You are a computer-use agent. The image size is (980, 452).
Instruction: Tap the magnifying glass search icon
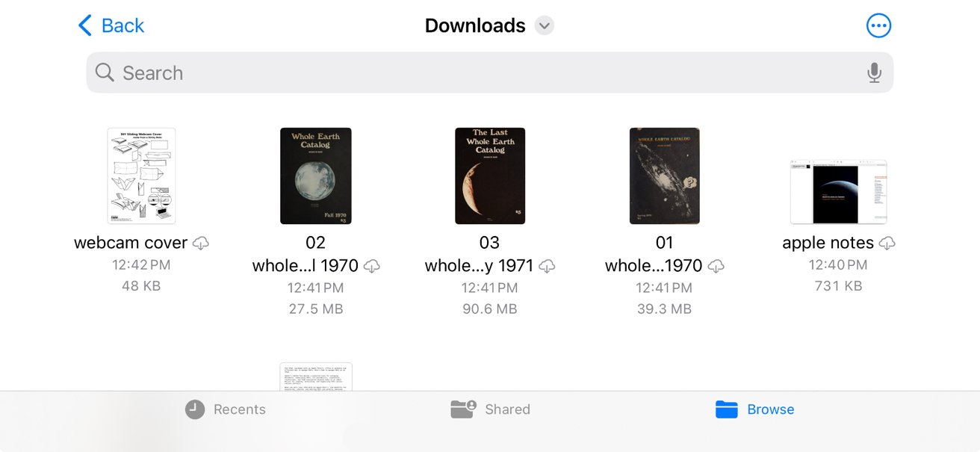(x=105, y=72)
